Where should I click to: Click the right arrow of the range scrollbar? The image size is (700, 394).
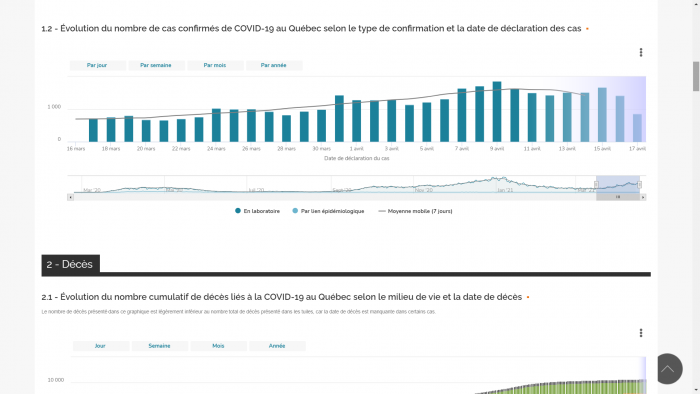pyautogui.click(x=643, y=197)
